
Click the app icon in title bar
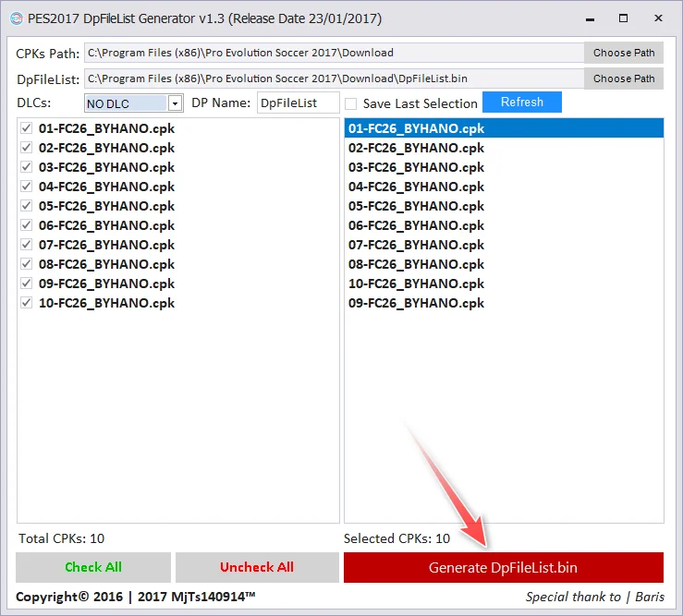16,18
